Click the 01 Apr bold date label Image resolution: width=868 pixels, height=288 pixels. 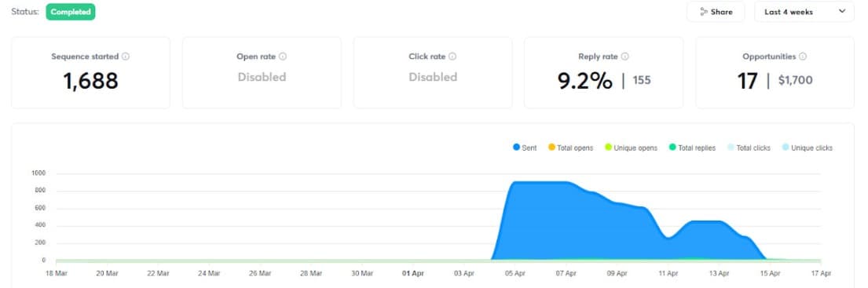click(412, 273)
